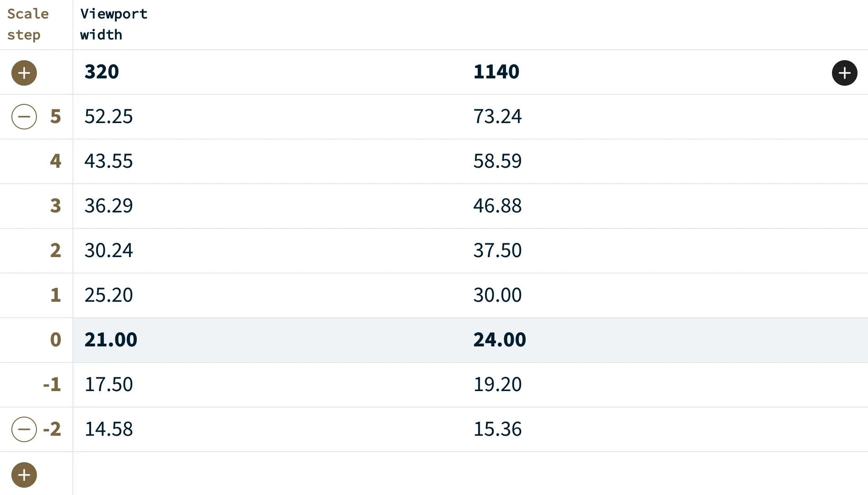Click the 30.24 value in step 2
Image resolution: width=868 pixels, height=495 pixels.
pos(108,251)
